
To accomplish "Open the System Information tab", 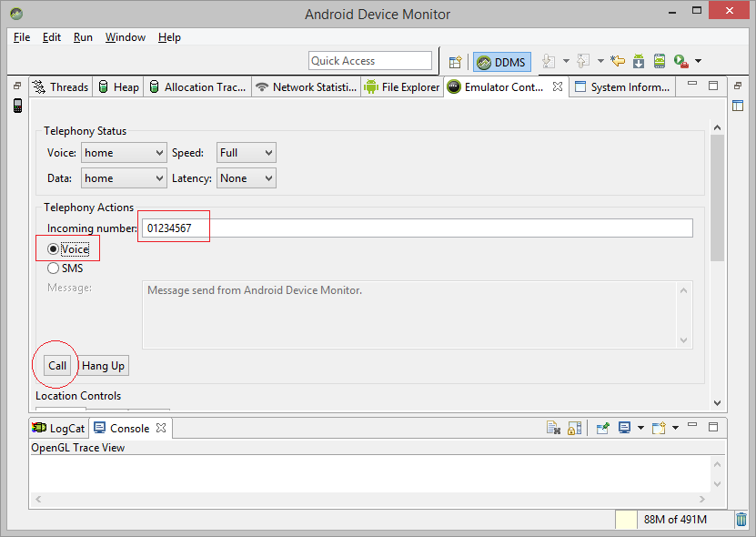I will 623,86.
